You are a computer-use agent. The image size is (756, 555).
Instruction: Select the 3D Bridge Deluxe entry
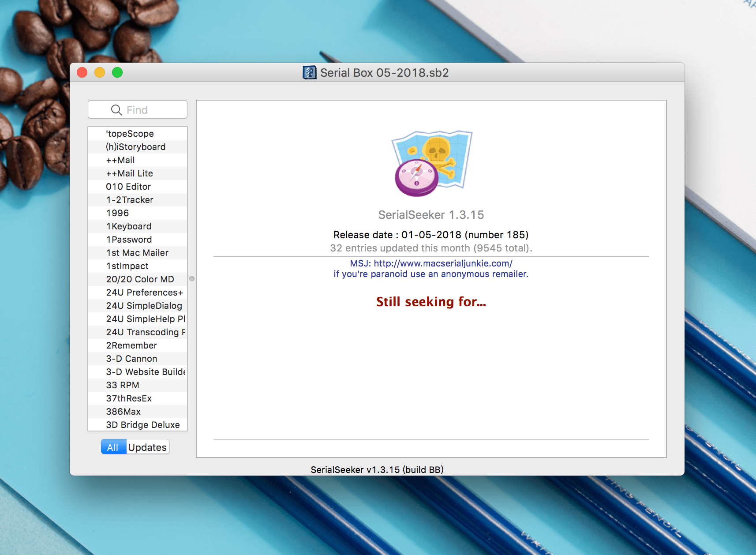point(138,424)
